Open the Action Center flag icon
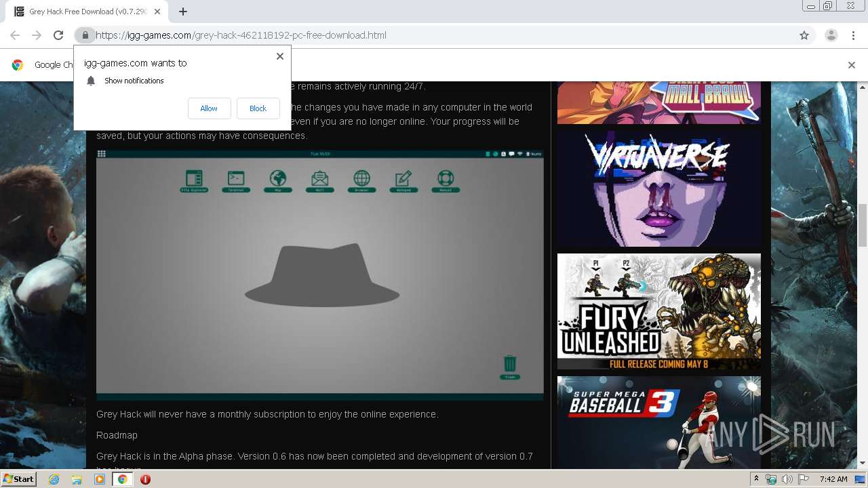The image size is (868, 488). click(803, 479)
